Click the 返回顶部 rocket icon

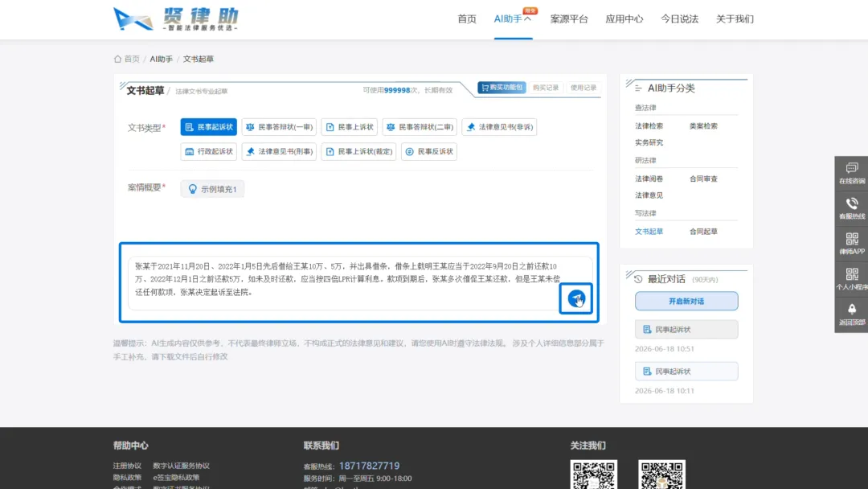(851, 309)
